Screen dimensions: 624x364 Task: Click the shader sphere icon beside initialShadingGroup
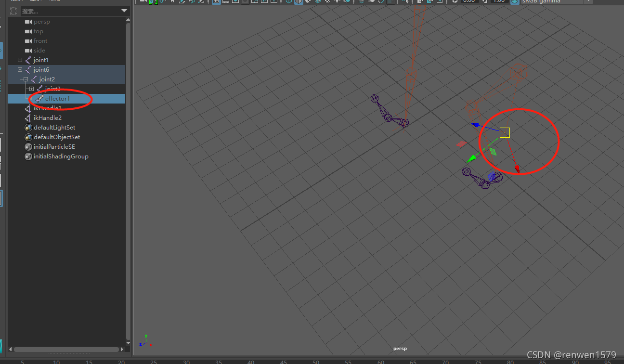tap(28, 156)
